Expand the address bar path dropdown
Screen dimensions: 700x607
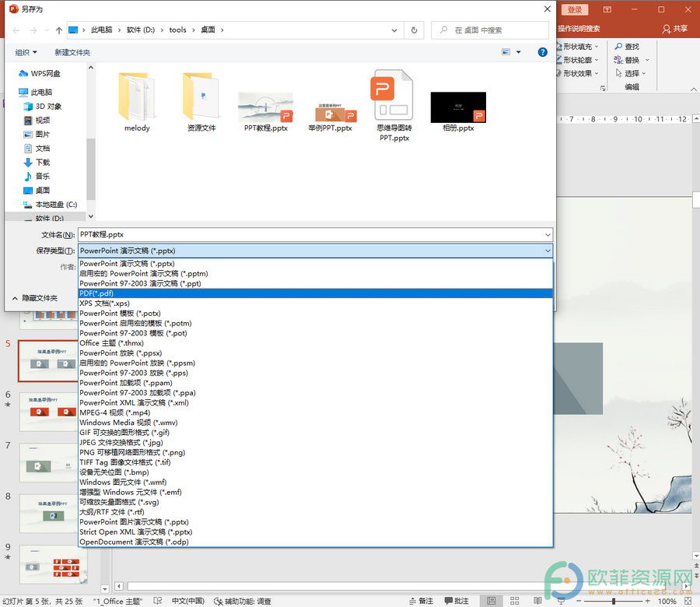pyautogui.click(x=394, y=30)
